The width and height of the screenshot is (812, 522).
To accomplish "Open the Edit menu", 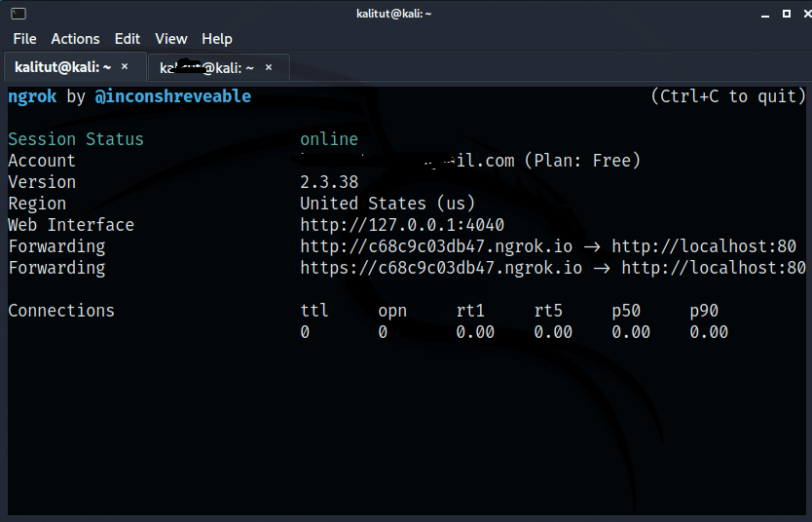I will [128, 39].
